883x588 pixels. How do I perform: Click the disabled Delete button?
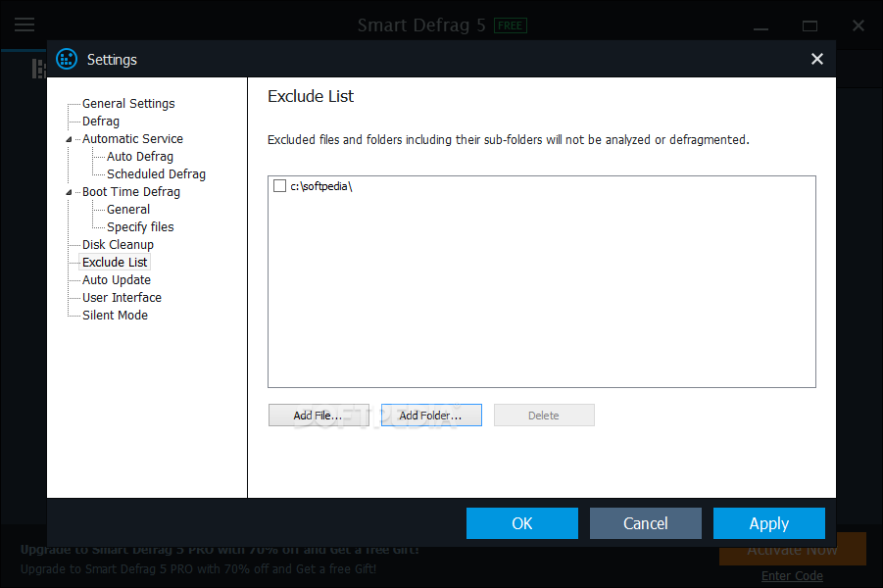544,416
